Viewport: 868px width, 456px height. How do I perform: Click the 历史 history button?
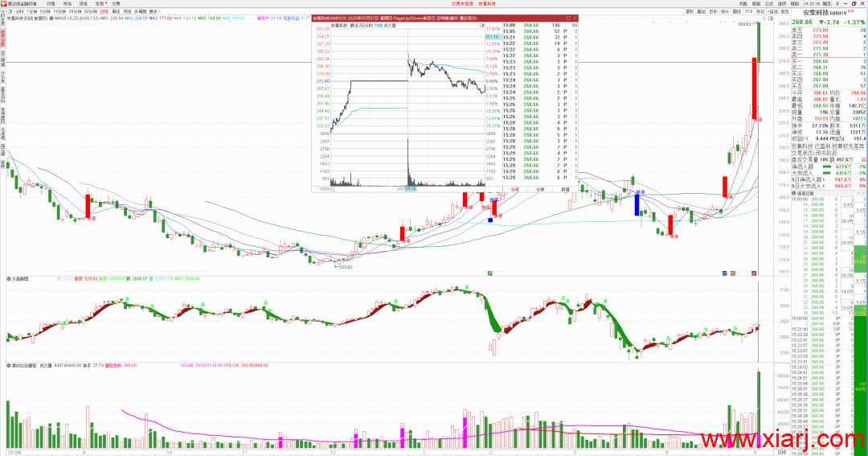tap(713, 11)
